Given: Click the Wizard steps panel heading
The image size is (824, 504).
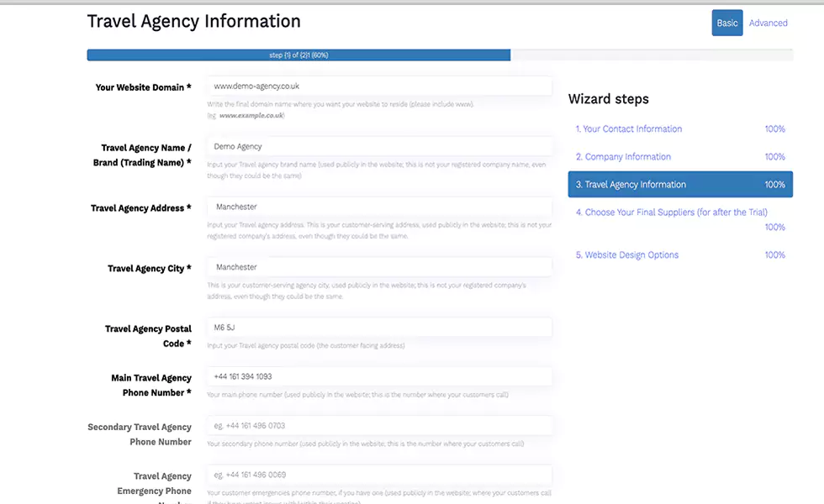Looking at the screenshot, I should tap(608, 99).
